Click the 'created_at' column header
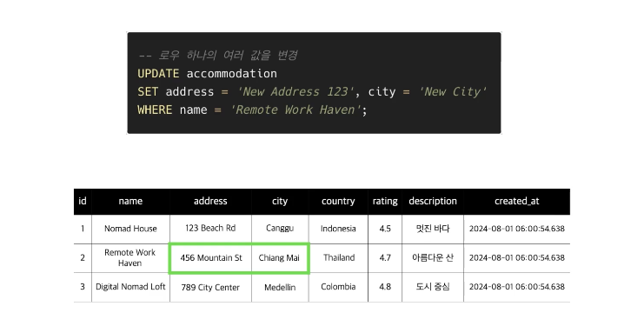Screen dimensions: 644x313 517,201
